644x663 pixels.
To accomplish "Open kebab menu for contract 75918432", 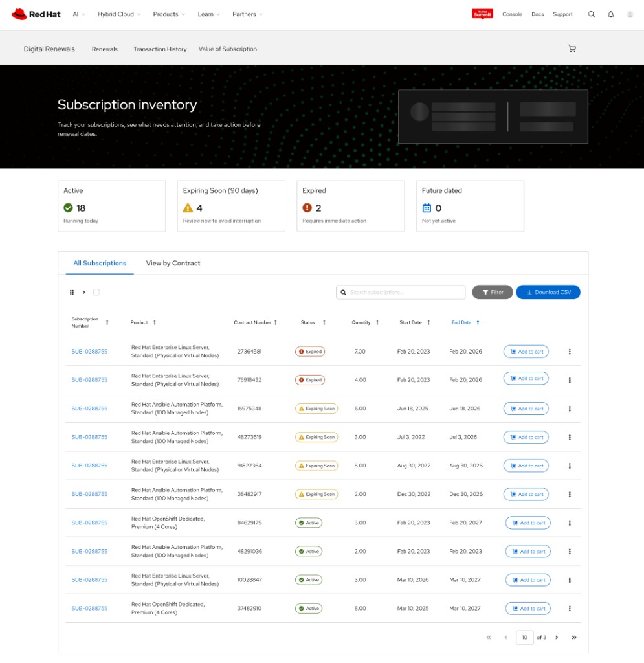I will click(570, 380).
